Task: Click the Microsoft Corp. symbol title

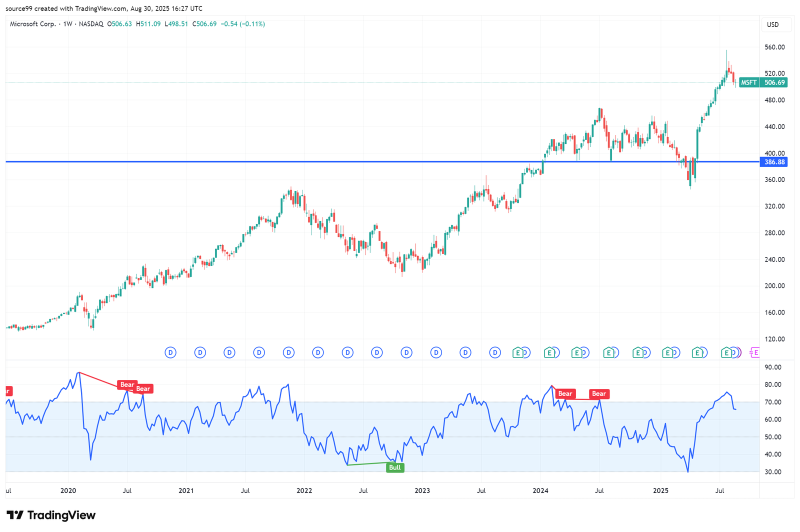Action: (x=33, y=24)
